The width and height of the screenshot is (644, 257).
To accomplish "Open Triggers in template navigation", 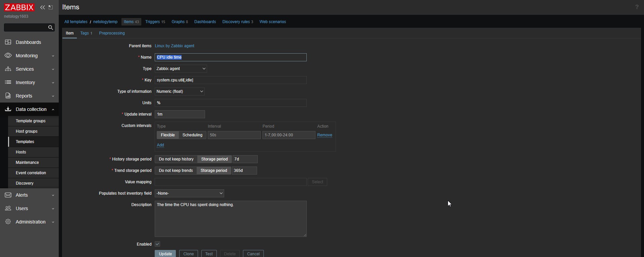I will tap(155, 22).
